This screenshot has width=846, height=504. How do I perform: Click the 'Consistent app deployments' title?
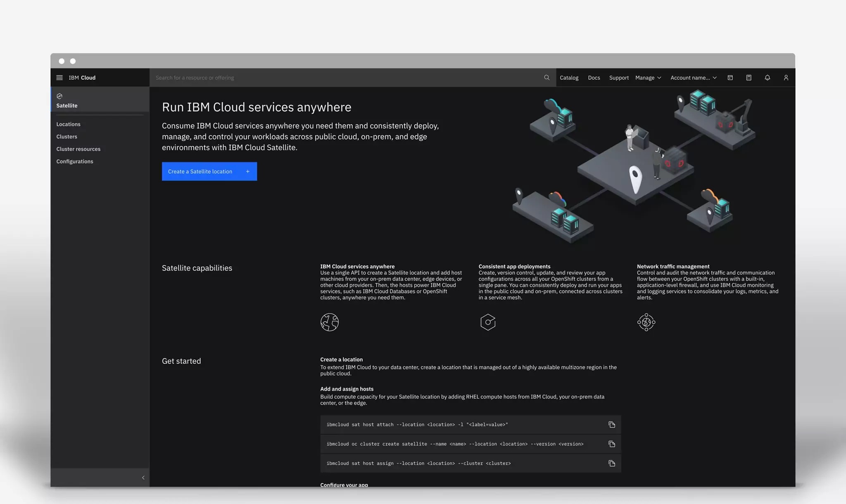click(514, 266)
